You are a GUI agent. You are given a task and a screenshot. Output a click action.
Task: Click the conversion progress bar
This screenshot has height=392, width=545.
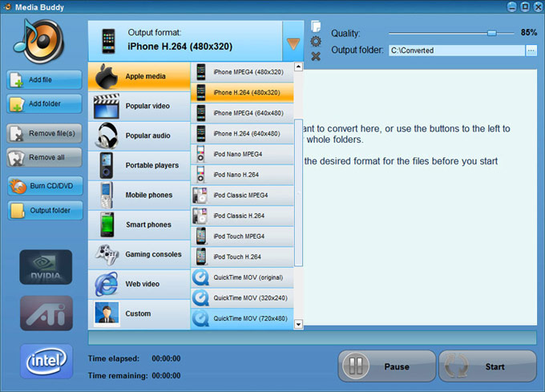coord(312,337)
